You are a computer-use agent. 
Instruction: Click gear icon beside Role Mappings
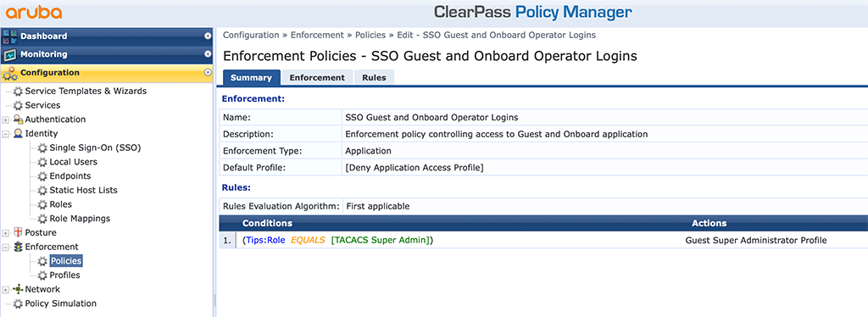(x=42, y=219)
